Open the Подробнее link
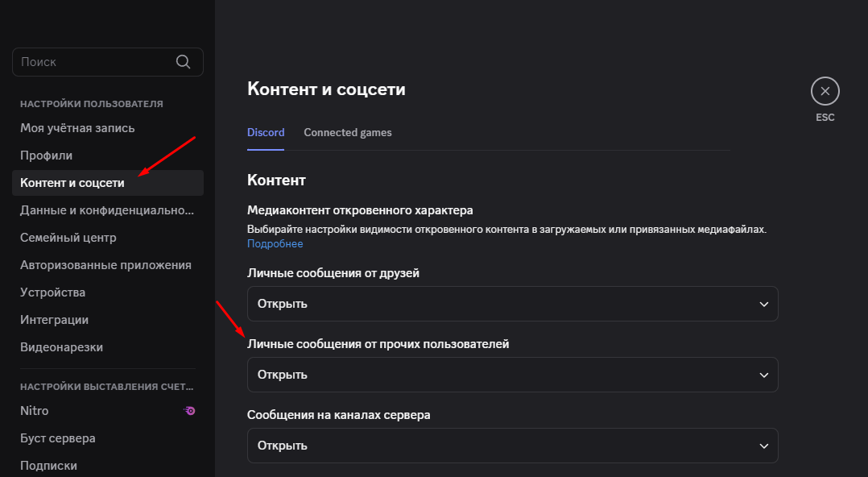The image size is (868, 477). (x=275, y=244)
